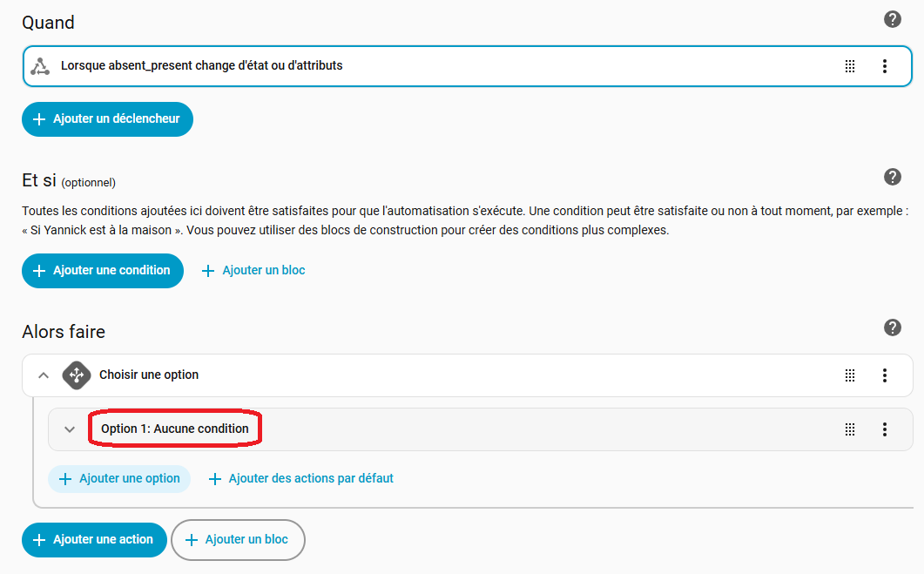
Task: Grab the drag handle of Choisir une option
Action: click(850, 375)
